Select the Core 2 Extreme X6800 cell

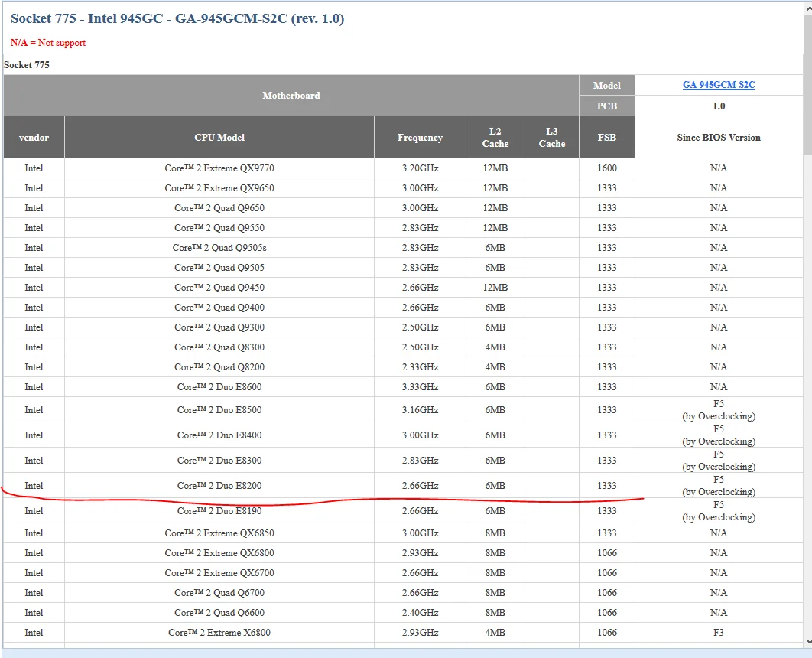(219, 633)
